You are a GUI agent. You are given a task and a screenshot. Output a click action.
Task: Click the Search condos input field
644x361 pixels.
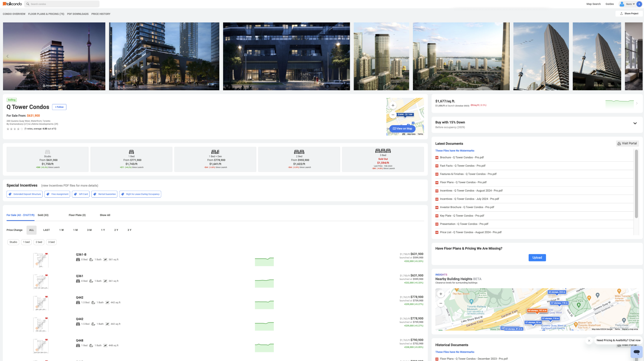[64, 4]
